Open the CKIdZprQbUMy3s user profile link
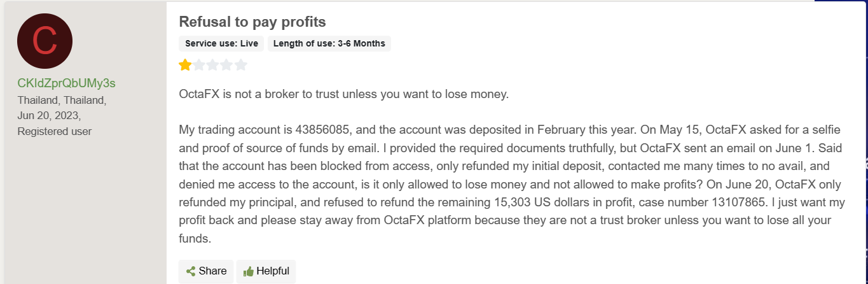 tap(67, 84)
